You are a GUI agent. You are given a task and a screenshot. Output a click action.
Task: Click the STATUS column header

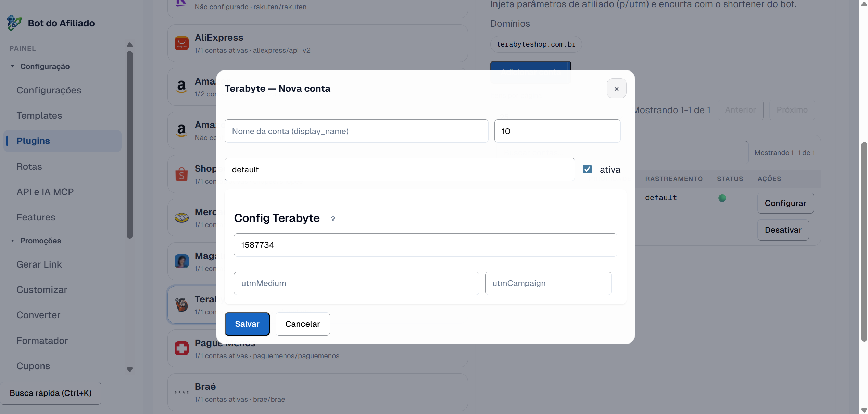[x=730, y=179]
